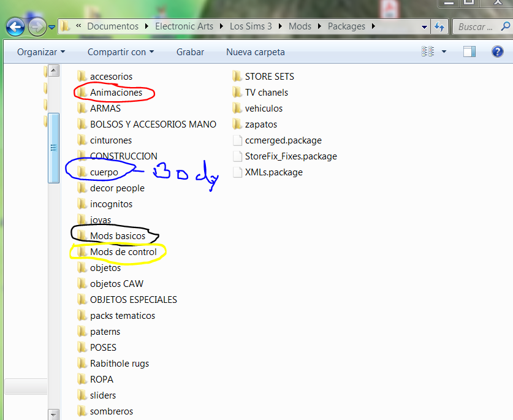Navigate to Documentos in the breadcrumb
The image size is (513, 420).
pyautogui.click(x=113, y=26)
